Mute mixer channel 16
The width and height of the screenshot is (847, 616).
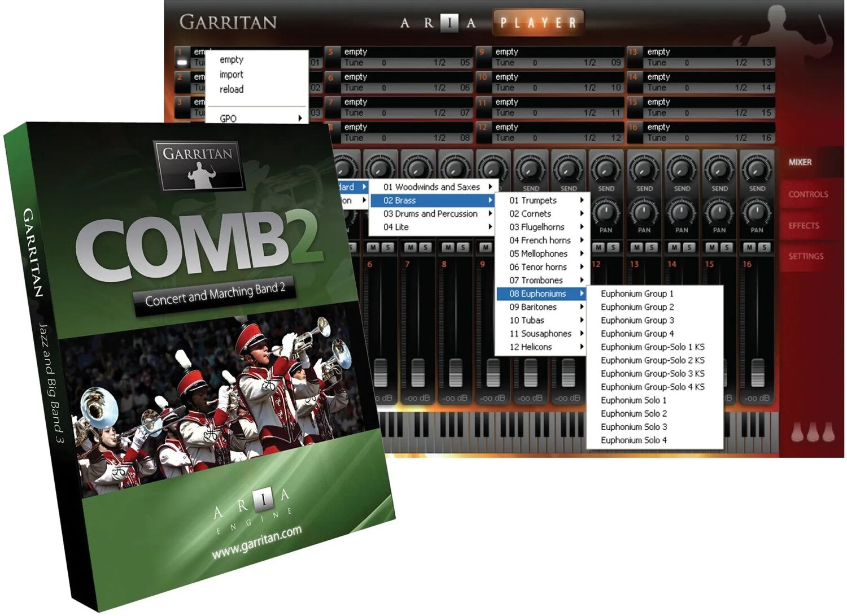(749, 247)
